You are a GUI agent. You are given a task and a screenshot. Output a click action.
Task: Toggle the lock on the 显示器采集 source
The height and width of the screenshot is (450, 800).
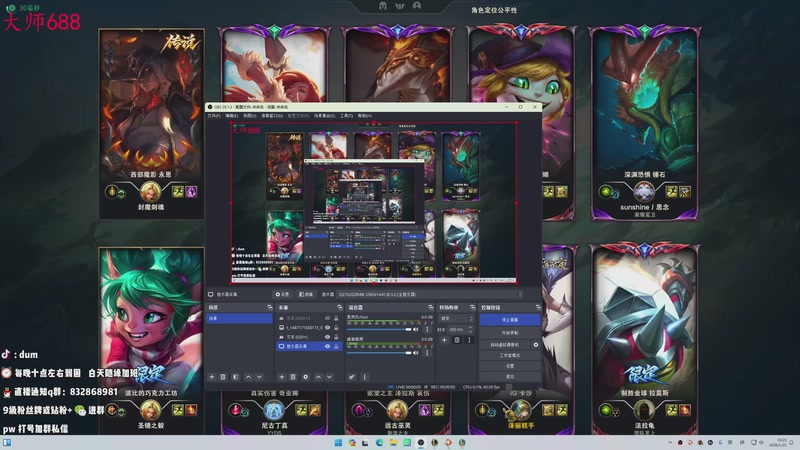pyautogui.click(x=338, y=347)
